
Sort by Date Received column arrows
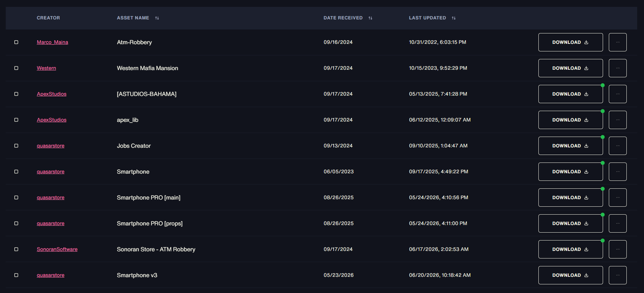pos(370,18)
